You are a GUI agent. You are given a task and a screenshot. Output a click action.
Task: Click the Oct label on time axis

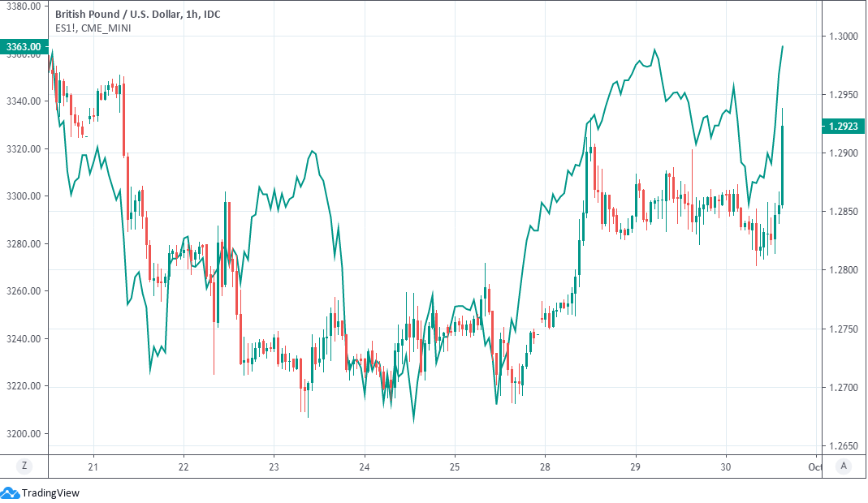click(x=815, y=467)
